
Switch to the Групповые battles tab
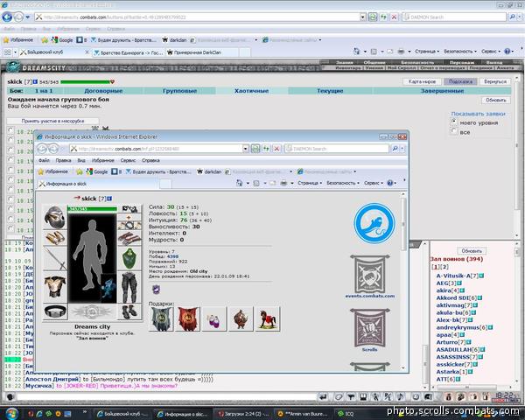coord(179,91)
